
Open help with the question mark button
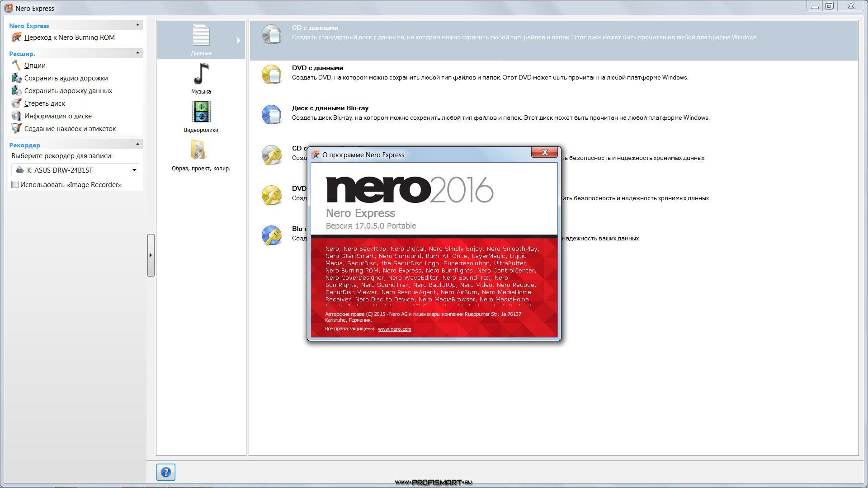pos(166,472)
